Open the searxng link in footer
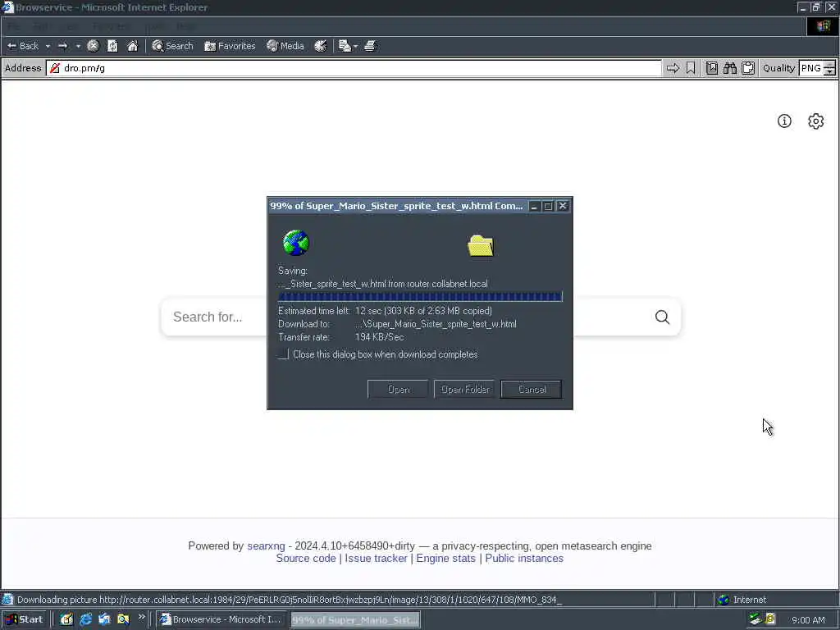This screenshot has height=630, width=840. (x=266, y=546)
